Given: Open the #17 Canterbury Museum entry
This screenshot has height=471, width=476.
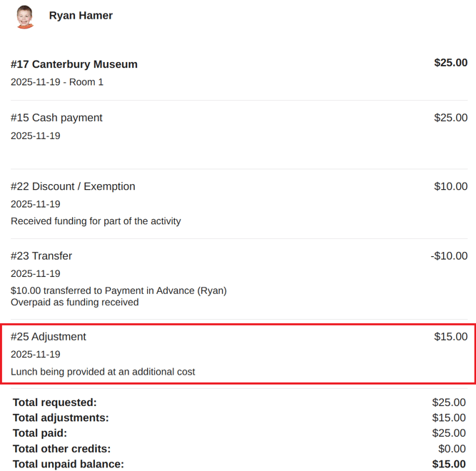Looking at the screenshot, I should pos(74,64).
